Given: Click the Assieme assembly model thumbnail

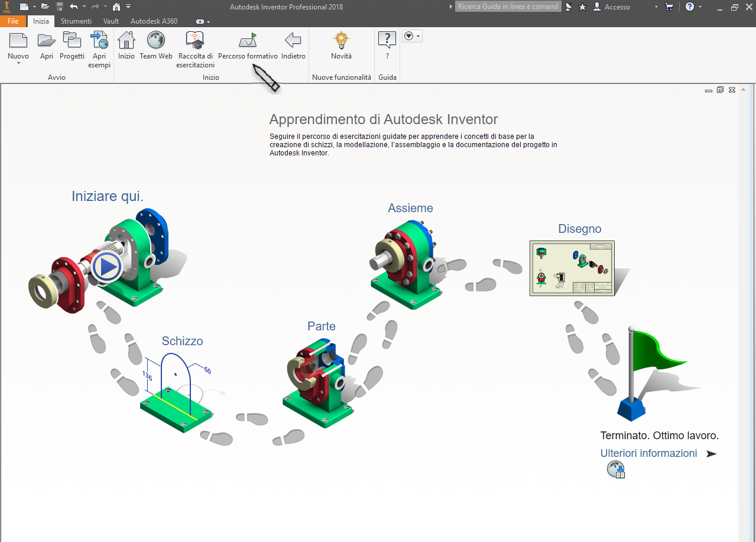Looking at the screenshot, I should tap(408, 264).
